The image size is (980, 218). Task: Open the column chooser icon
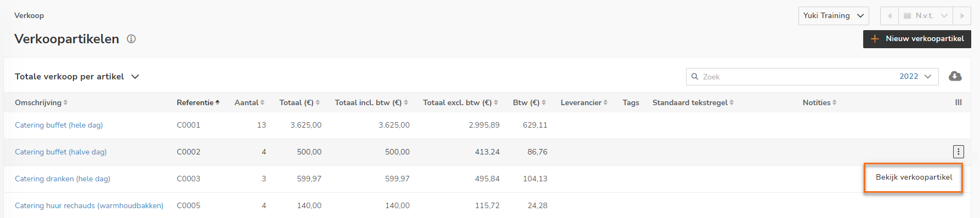pos(958,102)
